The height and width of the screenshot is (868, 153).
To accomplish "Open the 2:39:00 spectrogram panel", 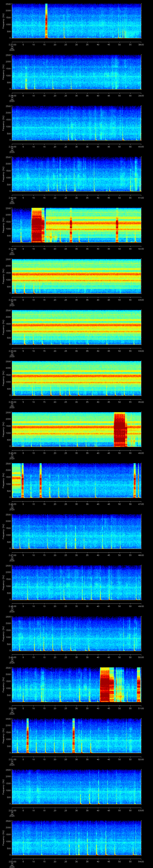I will point(76,123).
